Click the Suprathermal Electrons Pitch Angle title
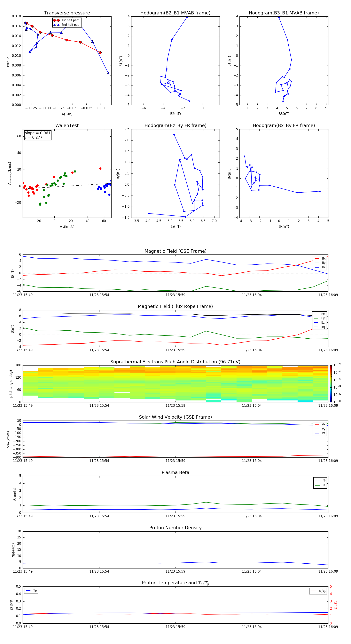 pos(175,362)
